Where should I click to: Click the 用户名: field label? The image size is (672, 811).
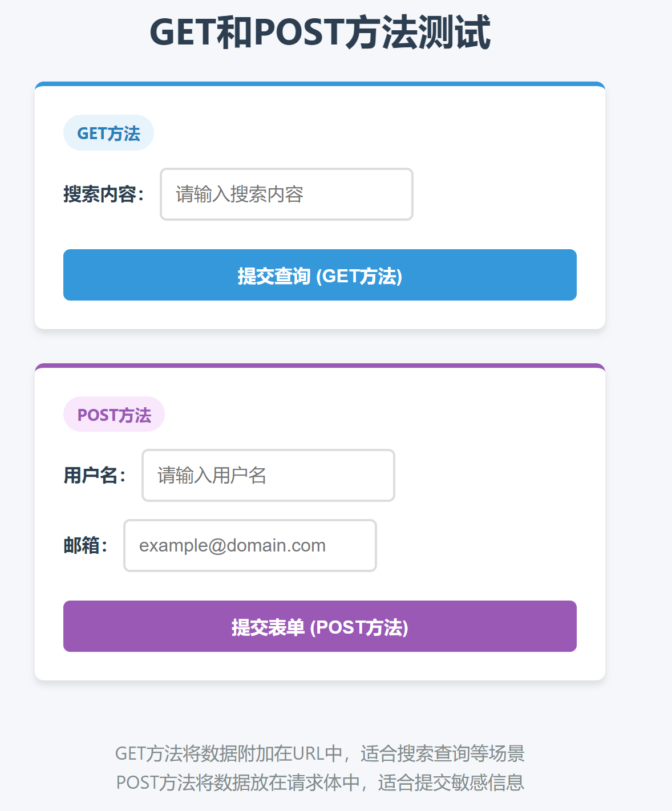[95, 475]
